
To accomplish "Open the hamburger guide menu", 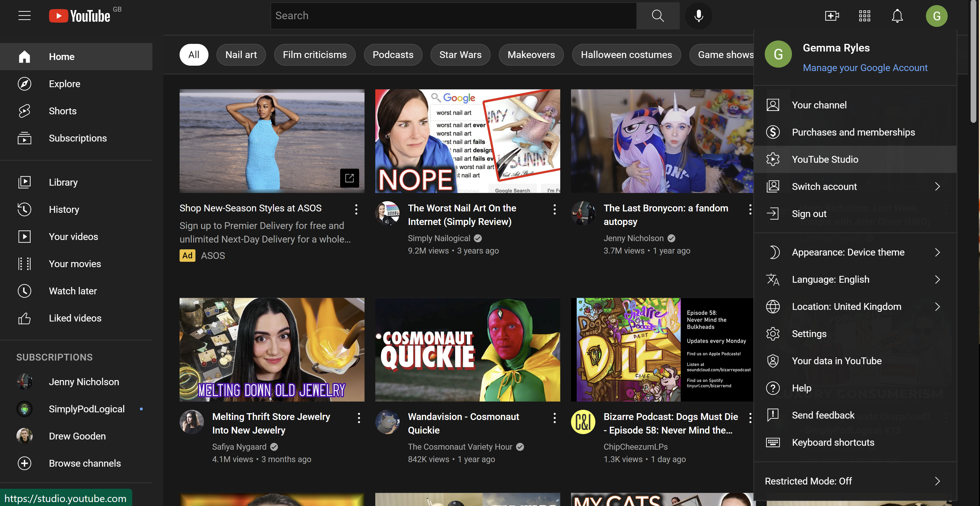I will point(24,16).
